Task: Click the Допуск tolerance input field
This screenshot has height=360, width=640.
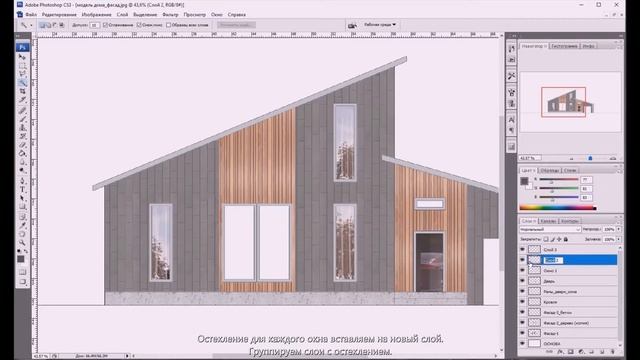Action: coord(95,25)
